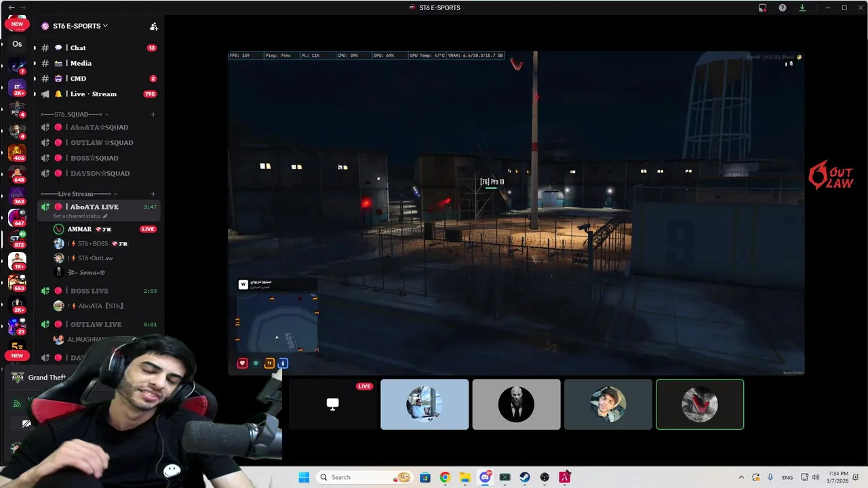Click the main GTA stream view
Viewport: 868px width, 488px height.
(x=516, y=213)
